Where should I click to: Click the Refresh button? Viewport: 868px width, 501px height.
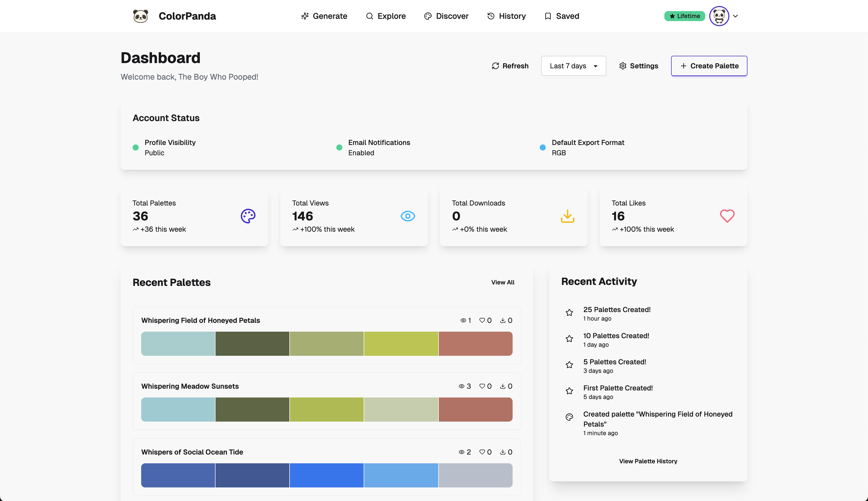pos(510,66)
